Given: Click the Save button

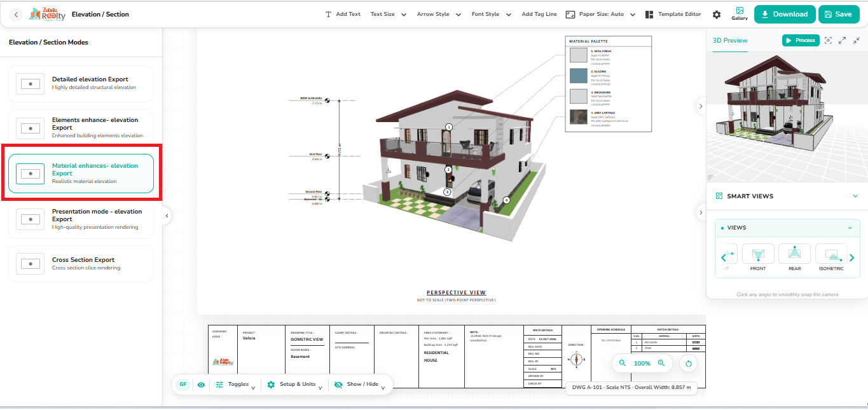Looking at the screenshot, I should (839, 14).
